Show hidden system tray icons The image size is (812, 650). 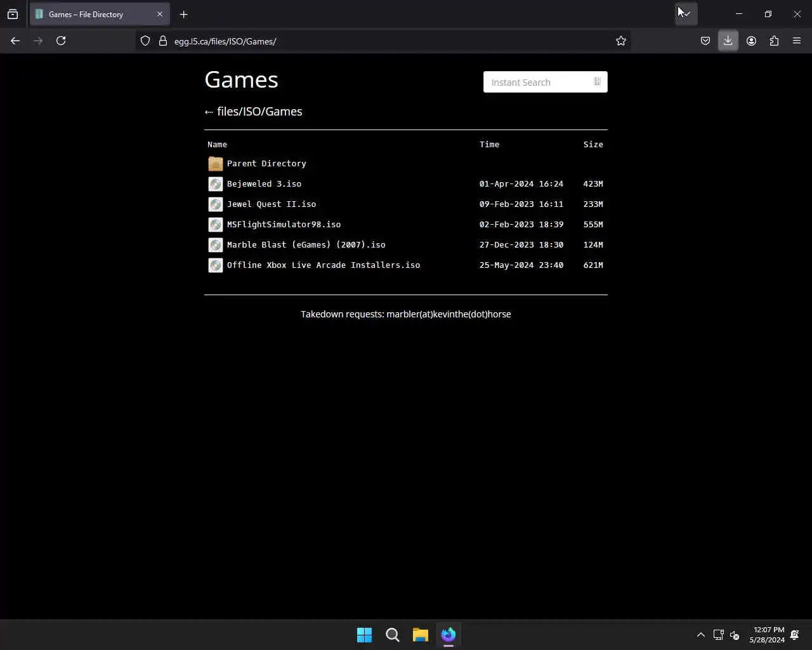(x=701, y=635)
